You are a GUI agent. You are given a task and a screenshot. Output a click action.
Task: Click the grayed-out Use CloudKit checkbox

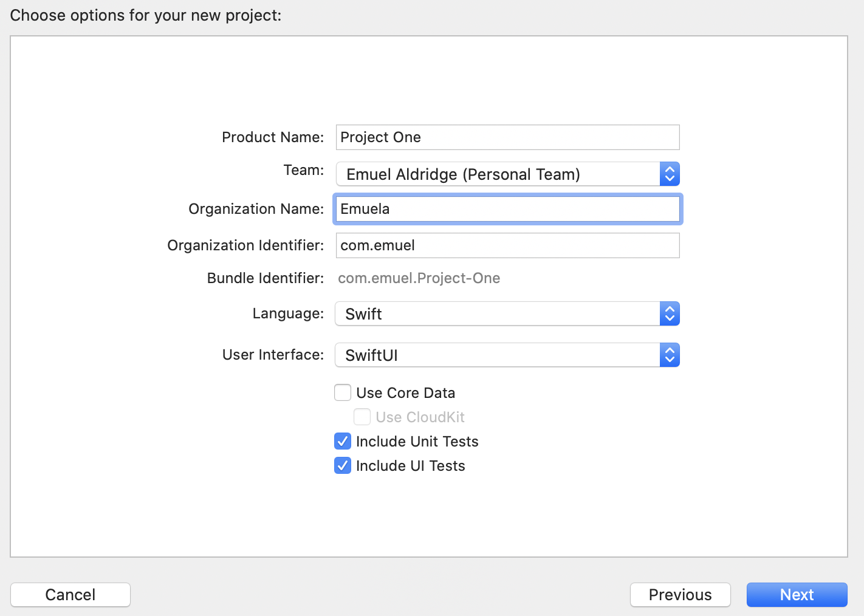click(362, 417)
